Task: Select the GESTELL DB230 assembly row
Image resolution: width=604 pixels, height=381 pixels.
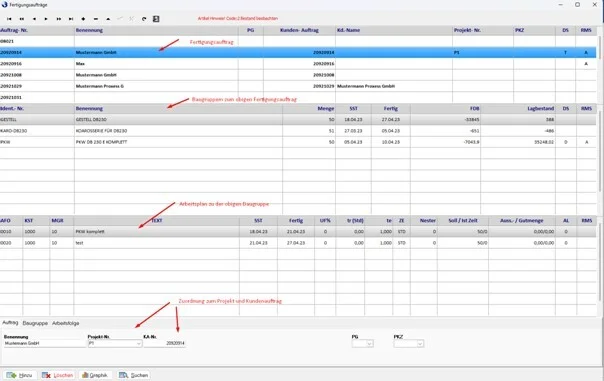Action: (298, 120)
